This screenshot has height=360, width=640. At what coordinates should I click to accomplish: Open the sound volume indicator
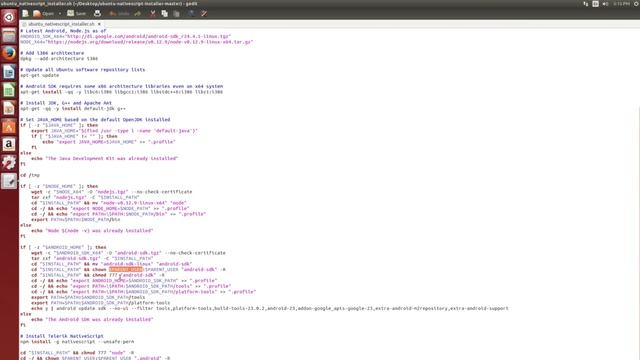tap(605, 4)
